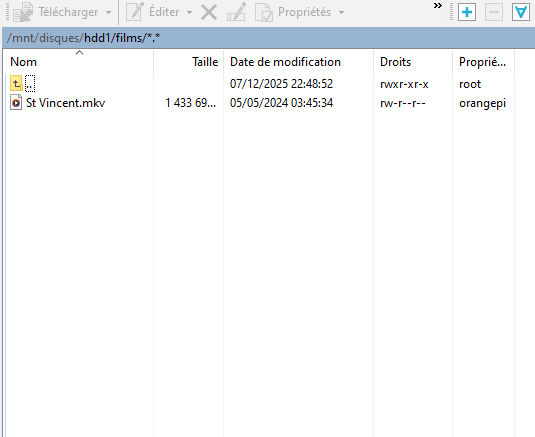Sort by the Nom column header
Viewport: 535px width, 437px height.
pyautogui.click(x=78, y=62)
